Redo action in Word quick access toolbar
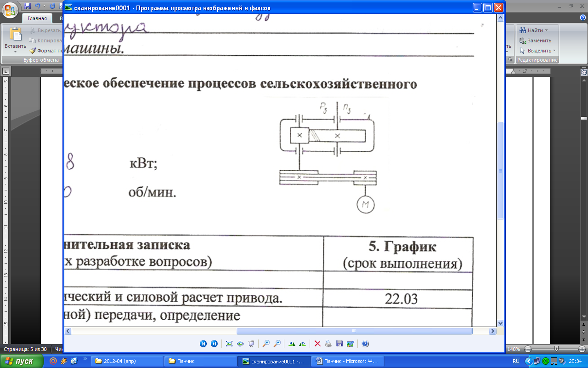Viewport: 588px width, 368px height. tap(52, 6)
